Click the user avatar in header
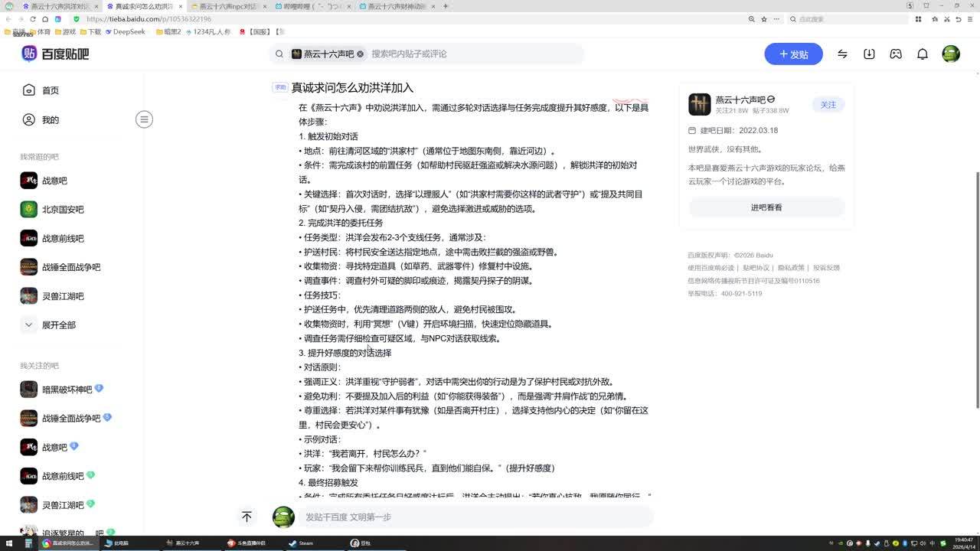This screenshot has width=980, height=551. tap(951, 54)
